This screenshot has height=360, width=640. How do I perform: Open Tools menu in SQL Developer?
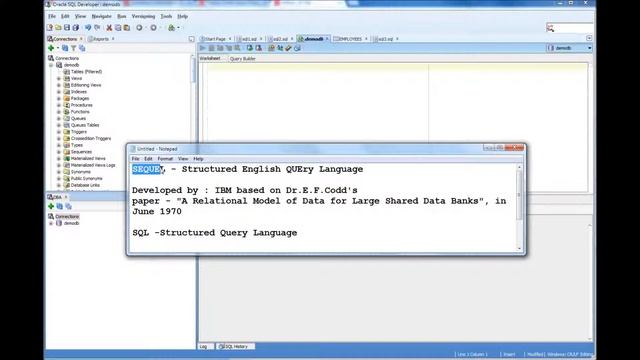tap(166, 16)
